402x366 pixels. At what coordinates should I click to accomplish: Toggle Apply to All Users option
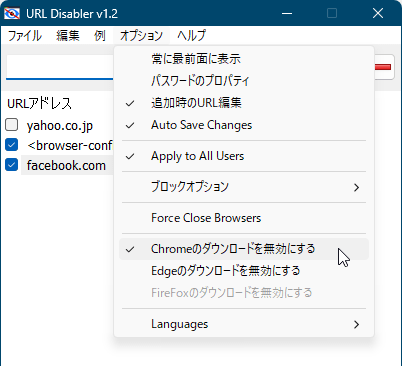tap(244, 156)
